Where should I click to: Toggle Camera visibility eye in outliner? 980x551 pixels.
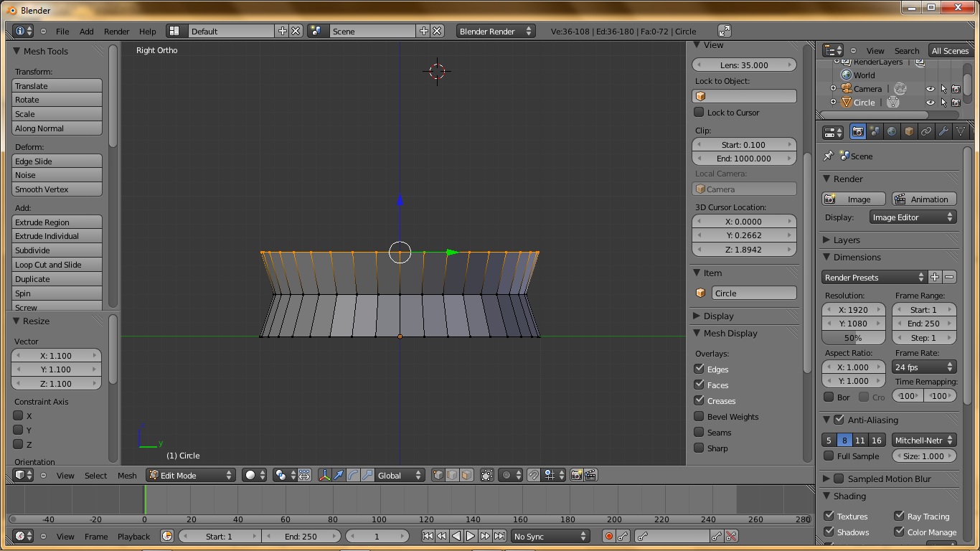pyautogui.click(x=930, y=89)
